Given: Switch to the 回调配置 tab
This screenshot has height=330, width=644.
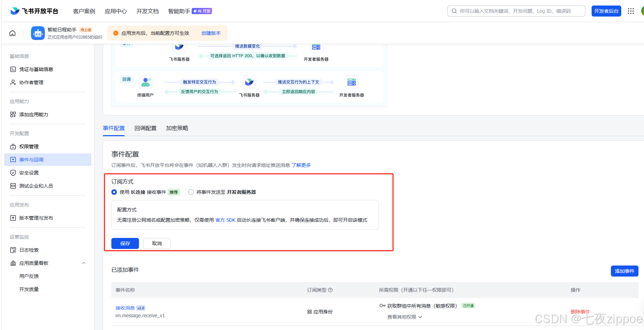Looking at the screenshot, I should tap(145, 128).
